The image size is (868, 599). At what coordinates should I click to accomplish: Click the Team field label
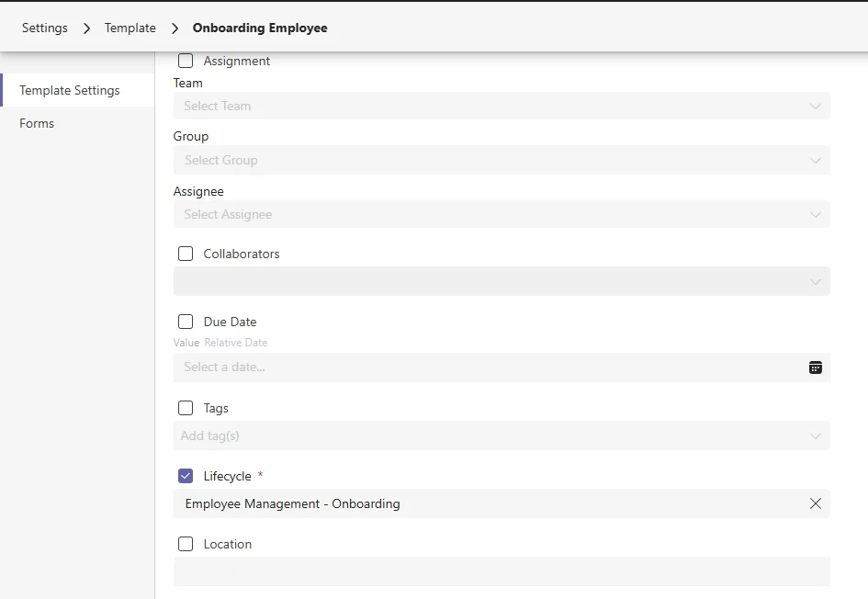coord(188,83)
